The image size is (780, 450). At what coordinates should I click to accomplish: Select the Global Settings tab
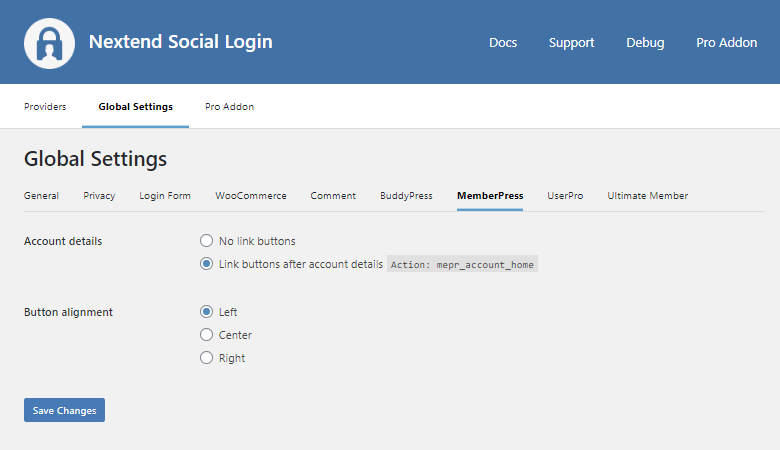click(135, 107)
